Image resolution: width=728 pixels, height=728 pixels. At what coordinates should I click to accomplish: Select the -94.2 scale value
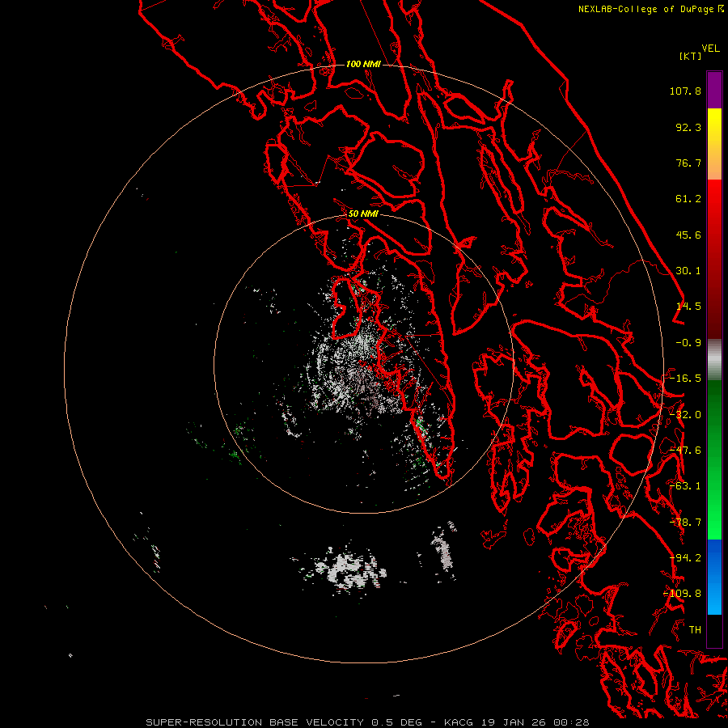pyautogui.click(x=685, y=558)
